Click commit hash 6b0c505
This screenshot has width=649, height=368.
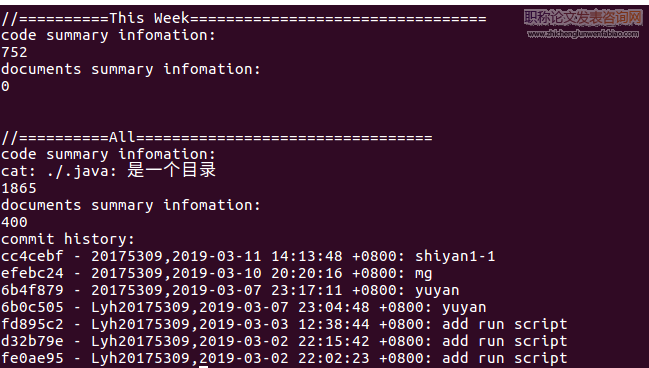tap(32, 307)
